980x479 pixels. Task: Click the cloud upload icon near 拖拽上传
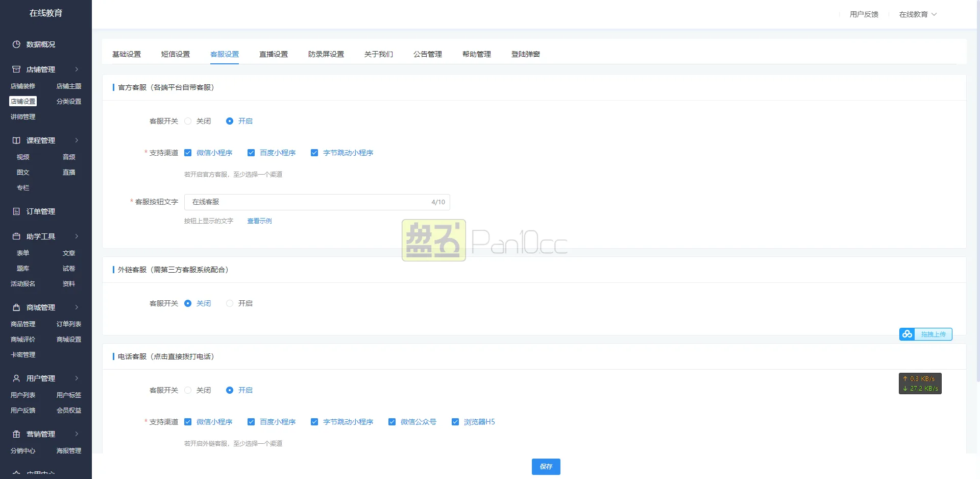[x=908, y=334]
